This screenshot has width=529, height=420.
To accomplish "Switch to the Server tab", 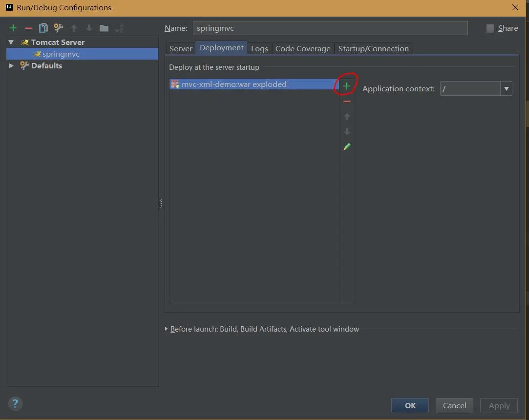I will pyautogui.click(x=181, y=48).
